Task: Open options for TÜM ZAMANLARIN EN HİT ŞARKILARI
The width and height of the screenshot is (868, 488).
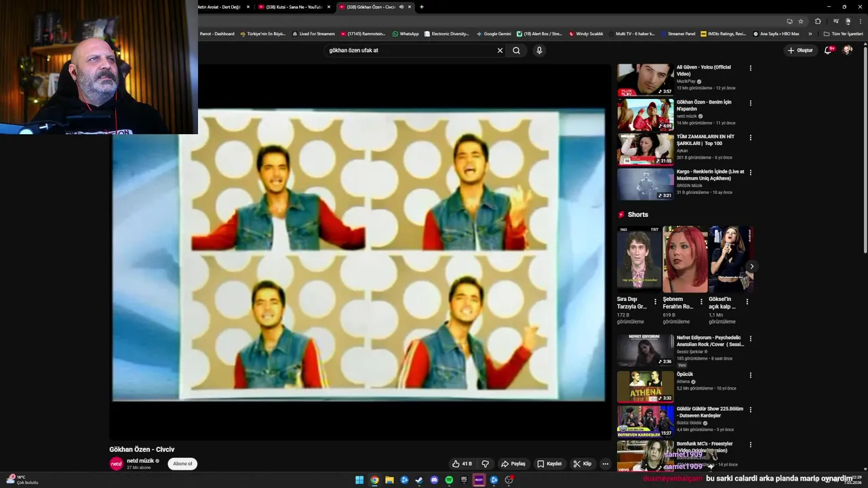Action: pos(750,138)
